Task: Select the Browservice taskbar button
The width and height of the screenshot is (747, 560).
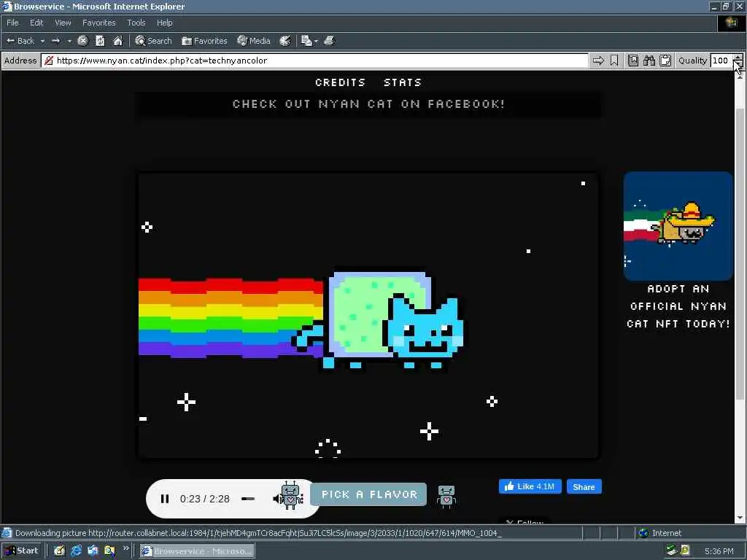Action: pyautogui.click(x=197, y=551)
